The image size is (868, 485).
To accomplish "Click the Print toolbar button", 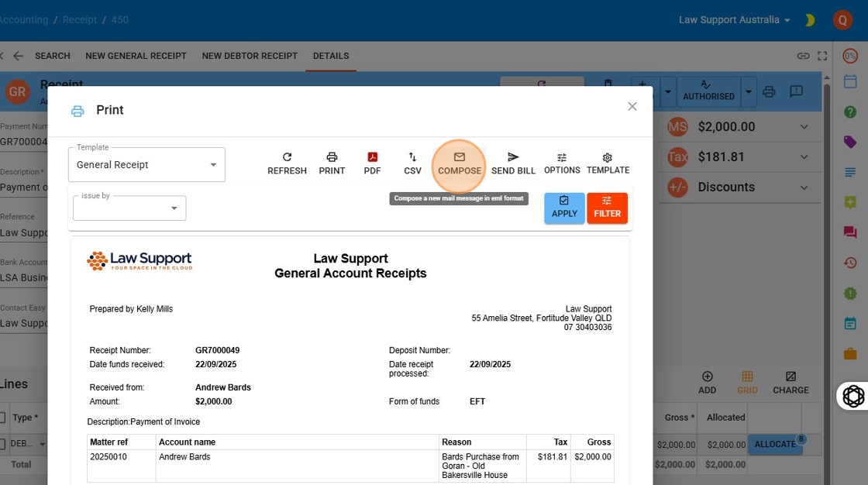I will [x=332, y=164].
